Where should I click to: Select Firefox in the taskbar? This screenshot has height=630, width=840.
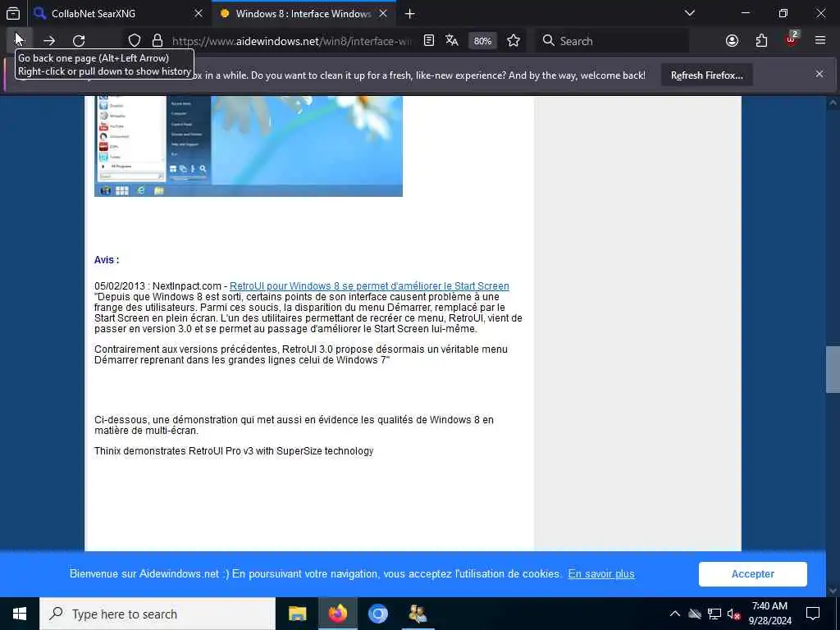337,614
